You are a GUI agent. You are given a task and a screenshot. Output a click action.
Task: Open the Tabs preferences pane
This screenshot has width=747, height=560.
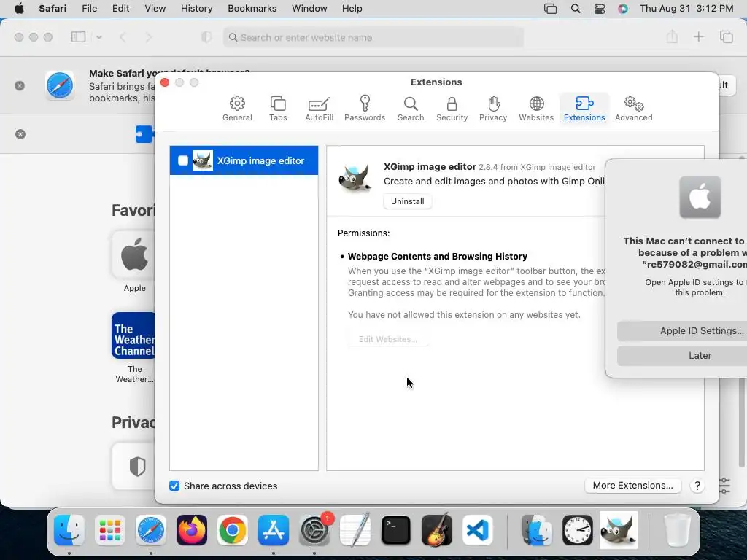pos(278,108)
